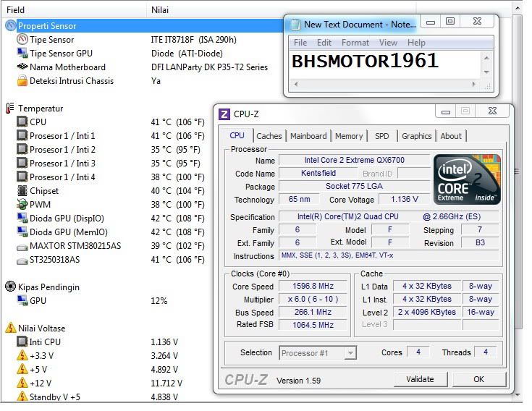Select the Graphics tab in CPU-Z
The width and height of the screenshot is (532, 411).
(x=417, y=136)
